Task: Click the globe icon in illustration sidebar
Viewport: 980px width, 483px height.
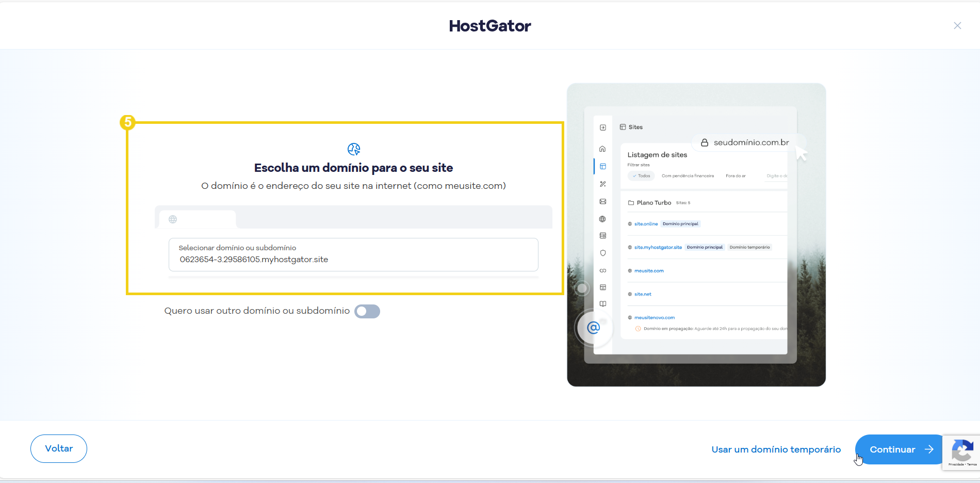Action: 602,219
